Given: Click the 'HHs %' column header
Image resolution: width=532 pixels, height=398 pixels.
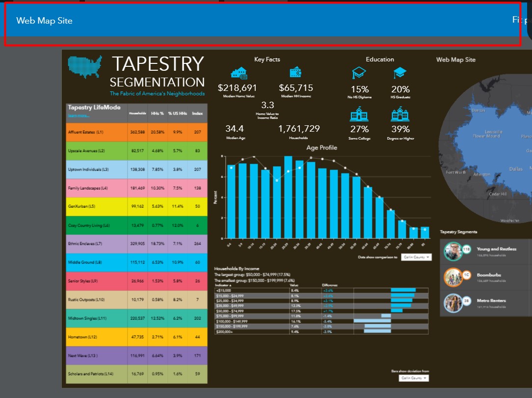Looking at the screenshot, I should tap(158, 114).
